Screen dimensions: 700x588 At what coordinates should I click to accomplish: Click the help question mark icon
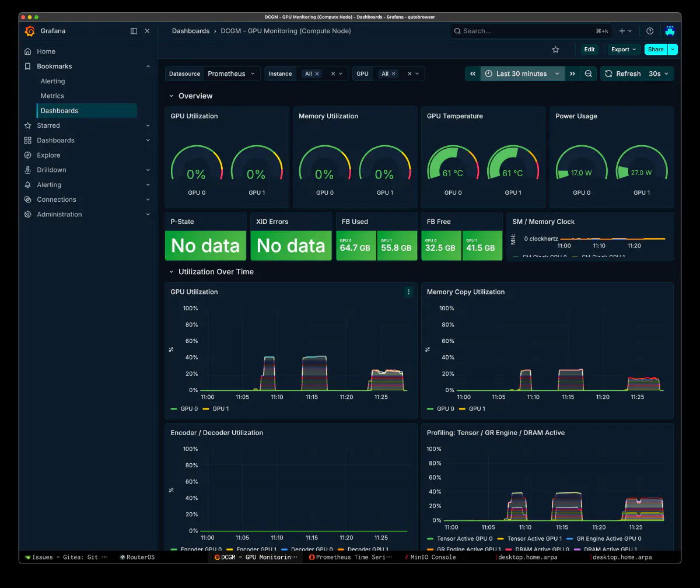650,31
